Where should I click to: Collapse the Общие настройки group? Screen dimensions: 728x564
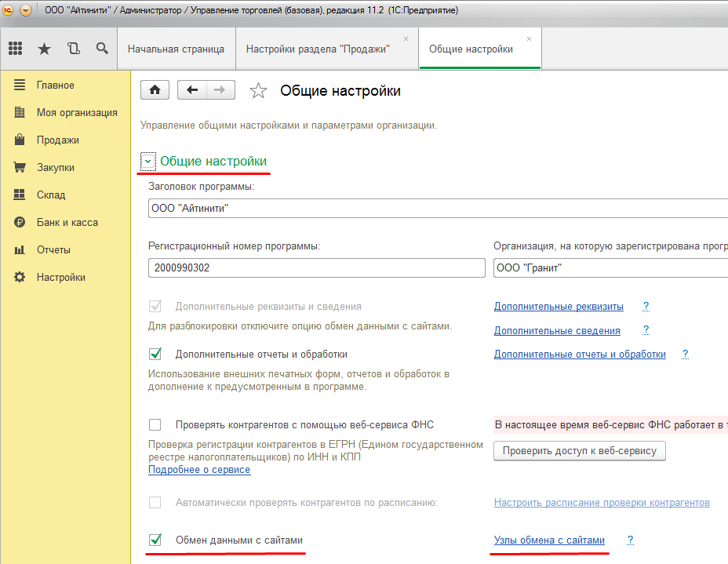pos(147,162)
